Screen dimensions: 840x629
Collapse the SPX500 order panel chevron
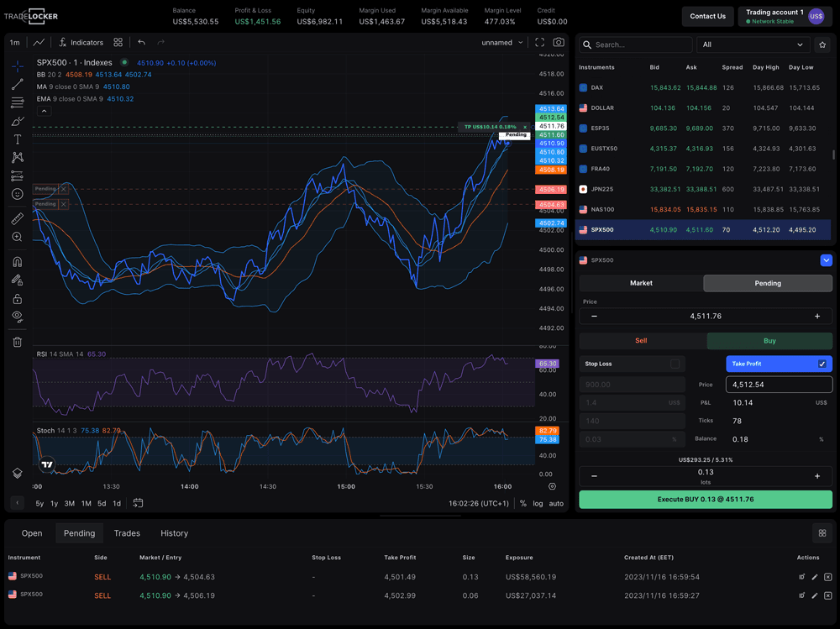826,260
